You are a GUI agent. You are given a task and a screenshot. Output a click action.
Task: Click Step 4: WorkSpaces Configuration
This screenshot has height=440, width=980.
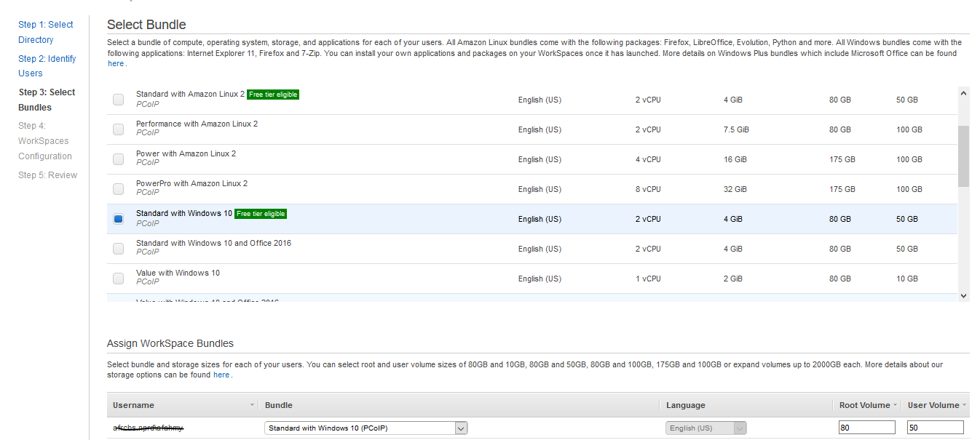point(45,141)
